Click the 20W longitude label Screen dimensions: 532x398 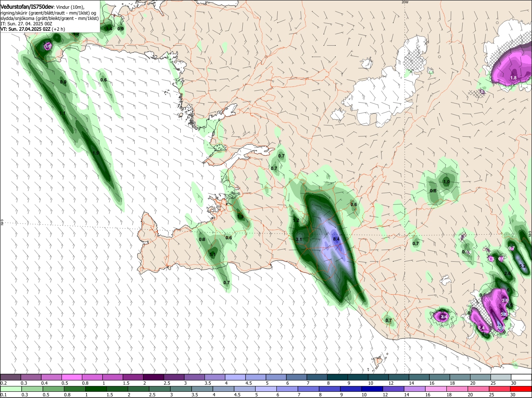coord(405,2)
